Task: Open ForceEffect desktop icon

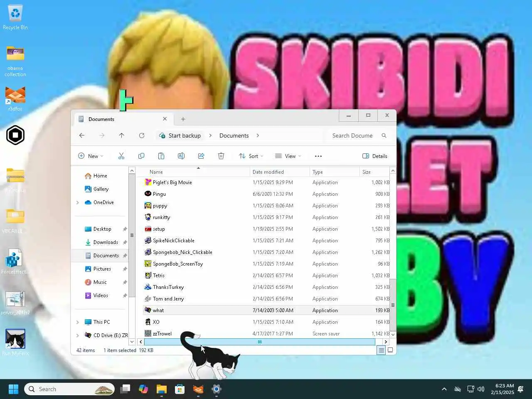Action: coord(15,262)
